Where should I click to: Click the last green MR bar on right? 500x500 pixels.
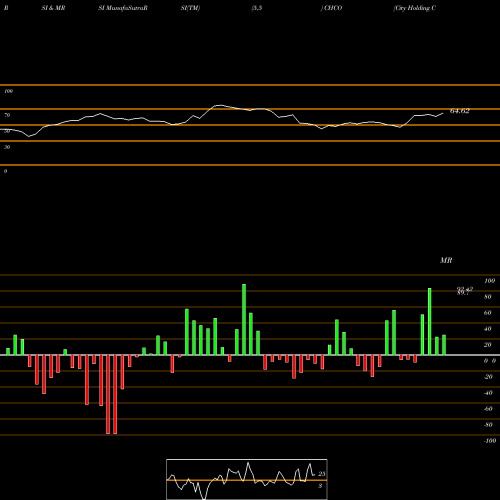click(444, 345)
